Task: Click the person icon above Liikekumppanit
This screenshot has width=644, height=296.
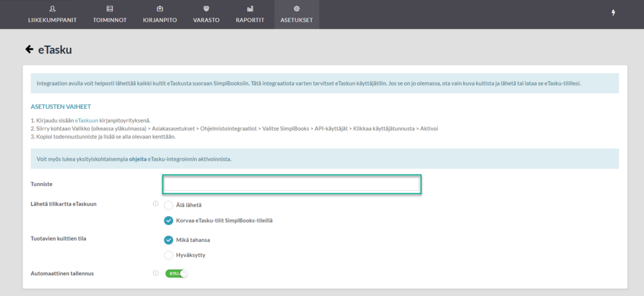Action: coord(52,9)
